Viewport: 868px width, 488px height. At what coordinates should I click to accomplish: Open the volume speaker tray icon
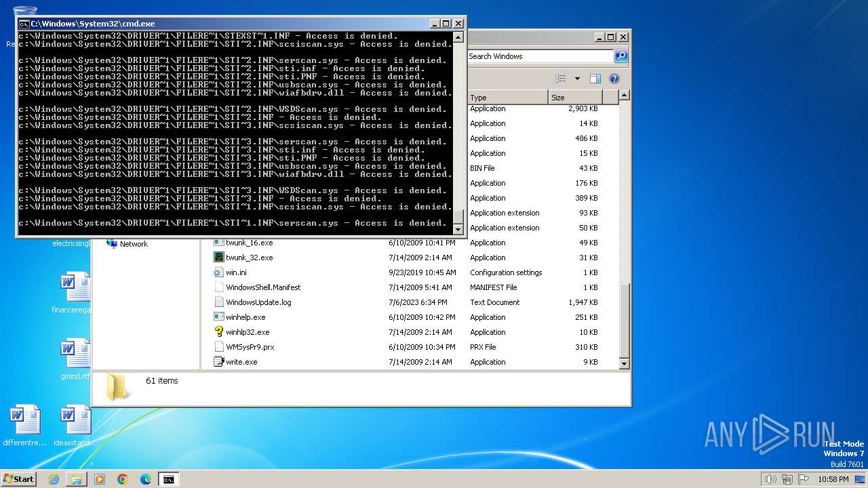click(x=771, y=479)
